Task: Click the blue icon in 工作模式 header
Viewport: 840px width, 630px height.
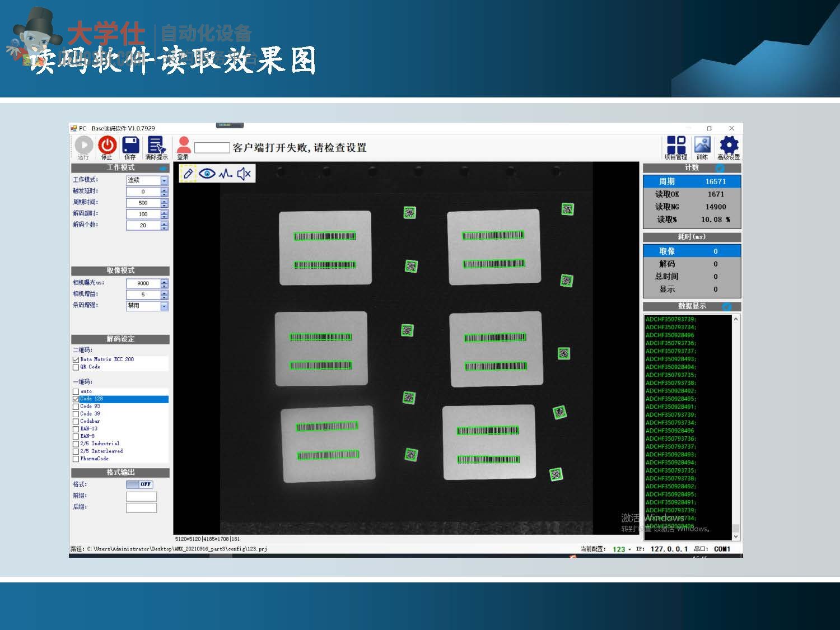Action: tap(163, 168)
